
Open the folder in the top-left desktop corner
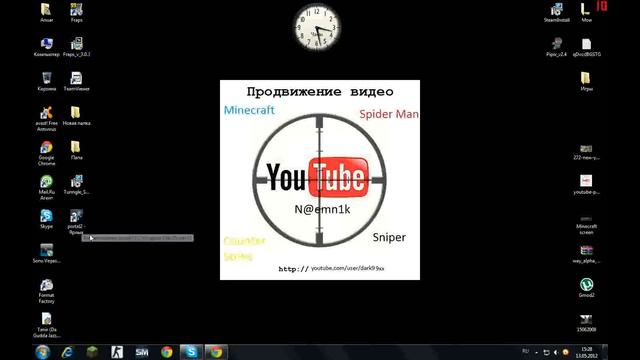pyautogui.click(x=47, y=12)
